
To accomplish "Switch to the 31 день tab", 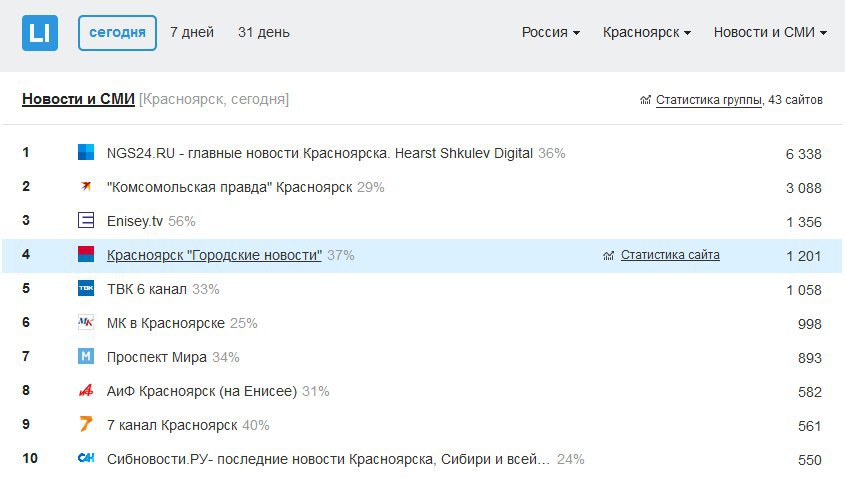I will coord(264,33).
